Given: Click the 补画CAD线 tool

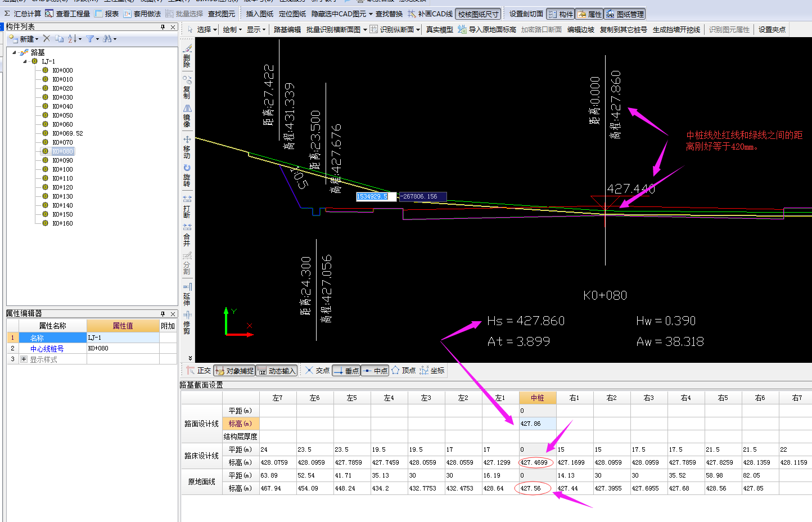Looking at the screenshot, I should (430, 13).
